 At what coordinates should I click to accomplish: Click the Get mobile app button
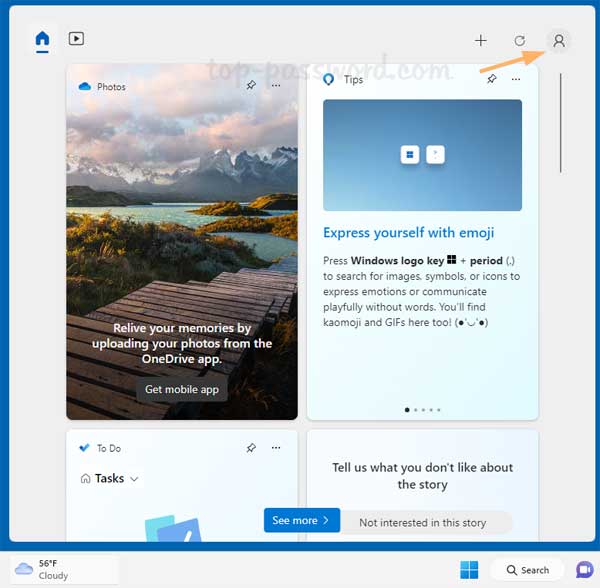click(x=182, y=389)
